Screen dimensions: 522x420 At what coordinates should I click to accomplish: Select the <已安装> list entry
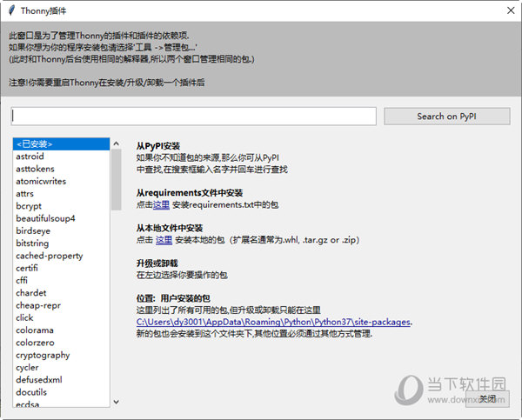[61, 144]
